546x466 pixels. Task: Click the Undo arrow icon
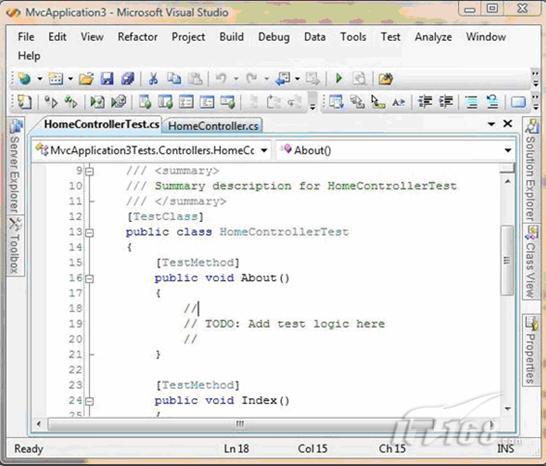[221, 78]
